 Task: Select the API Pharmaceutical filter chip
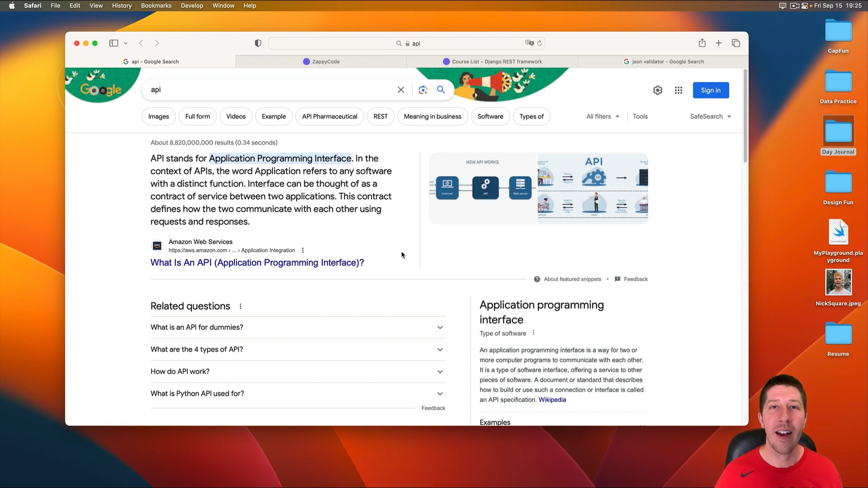click(x=330, y=117)
